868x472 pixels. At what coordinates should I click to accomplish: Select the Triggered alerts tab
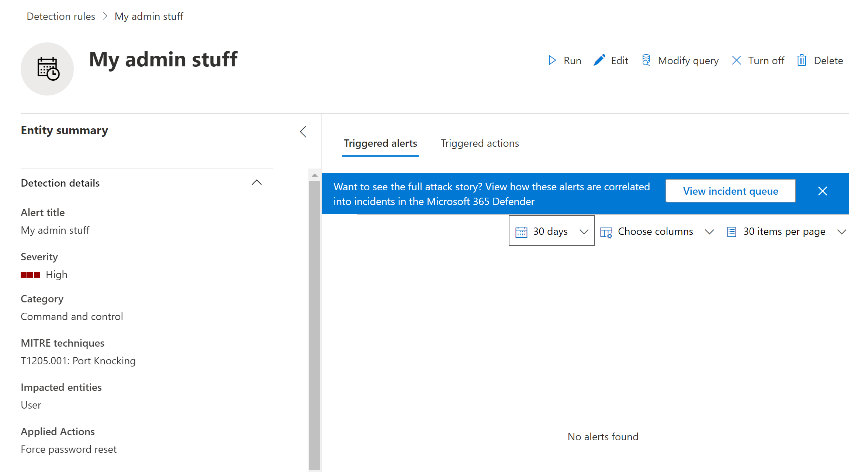coord(380,143)
